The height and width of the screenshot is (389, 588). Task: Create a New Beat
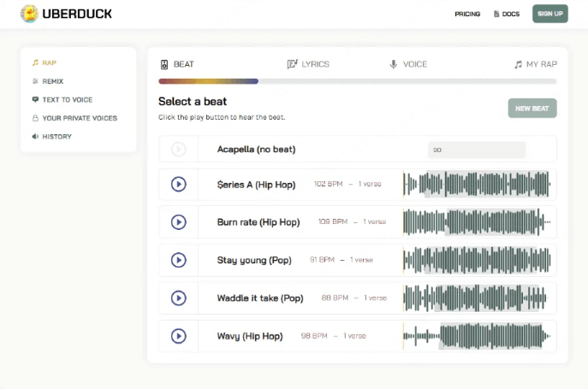[532, 109]
